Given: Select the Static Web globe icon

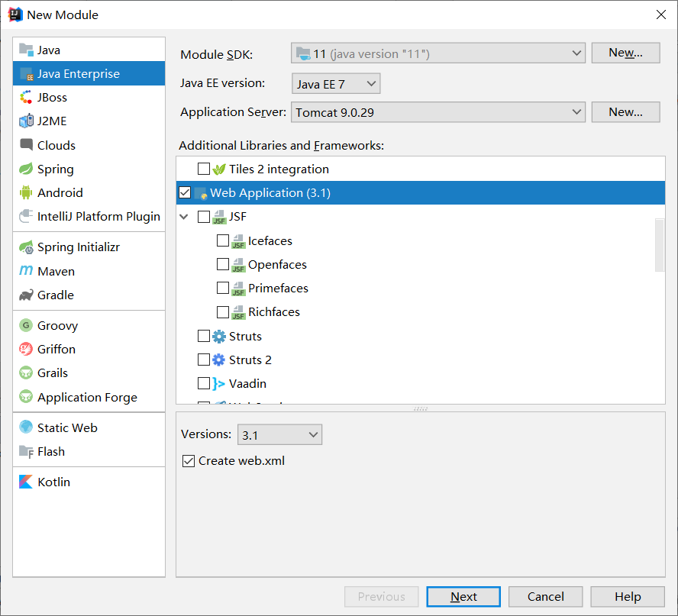Looking at the screenshot, I should point(26,427).
